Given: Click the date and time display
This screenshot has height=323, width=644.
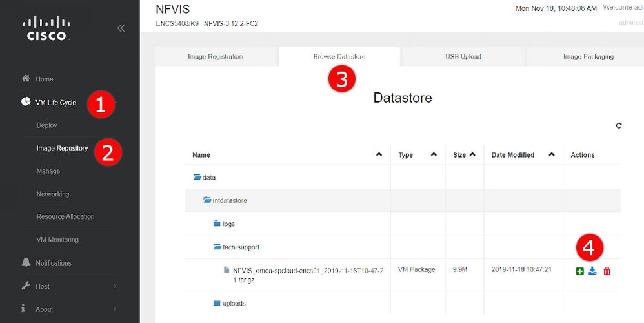Looking at the screenshot, I should [556, 8].
